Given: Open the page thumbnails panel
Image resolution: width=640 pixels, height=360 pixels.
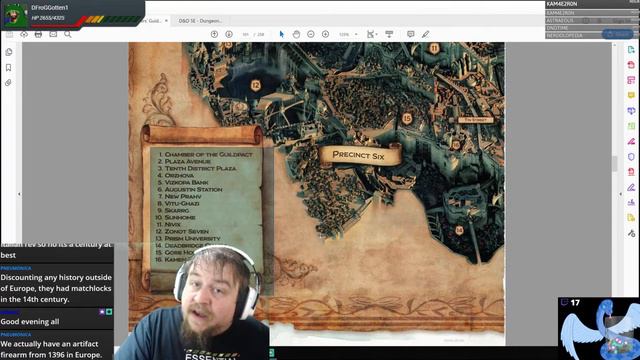Looking at the screenshot, I should pyautogui.click(x=9, y=52).
